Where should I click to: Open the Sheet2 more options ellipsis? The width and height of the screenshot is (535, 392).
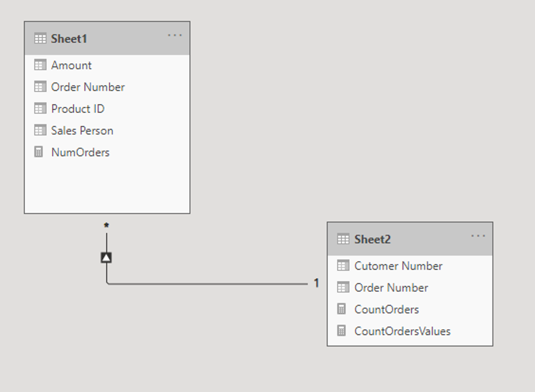pos(478,236)
